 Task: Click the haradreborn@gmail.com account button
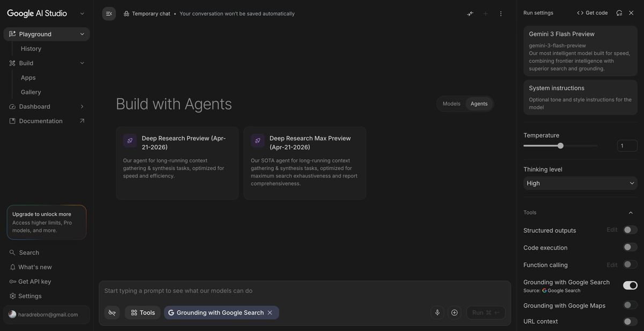pyautogui.click(x=47, y=314)
